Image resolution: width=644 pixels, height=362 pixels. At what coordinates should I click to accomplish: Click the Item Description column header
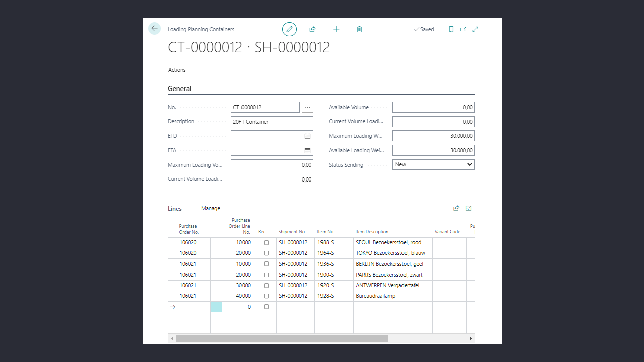coord(372,232)
